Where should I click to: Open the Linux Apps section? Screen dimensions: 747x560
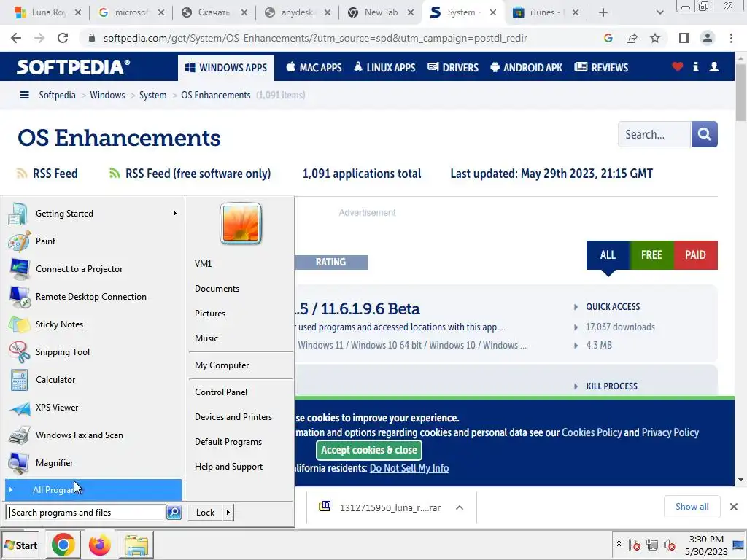click(x=384, y=68)
